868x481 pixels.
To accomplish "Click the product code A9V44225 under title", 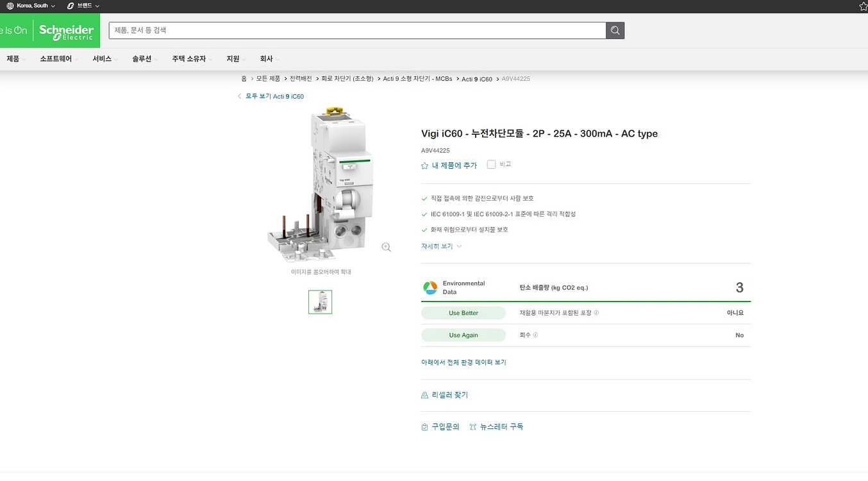I will point(435,151).
